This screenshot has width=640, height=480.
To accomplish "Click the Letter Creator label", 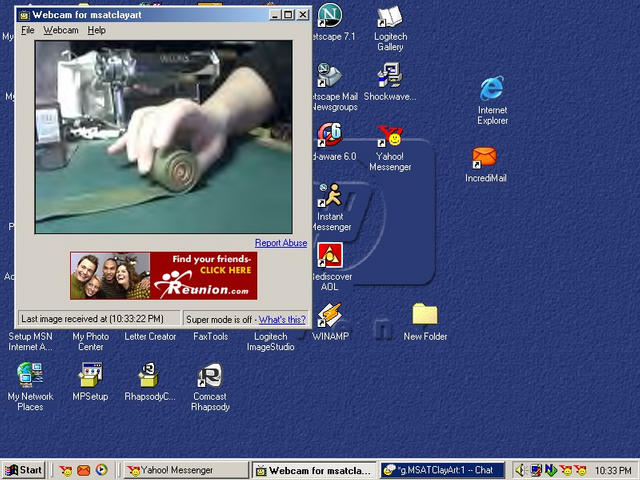I will coord(150,337).
